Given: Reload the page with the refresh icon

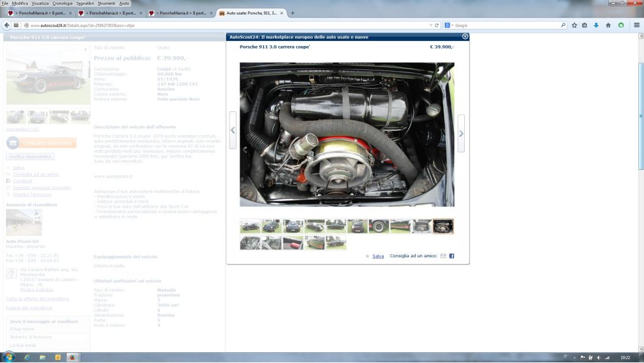Looking at the screenshot, I should pos(437,25).
